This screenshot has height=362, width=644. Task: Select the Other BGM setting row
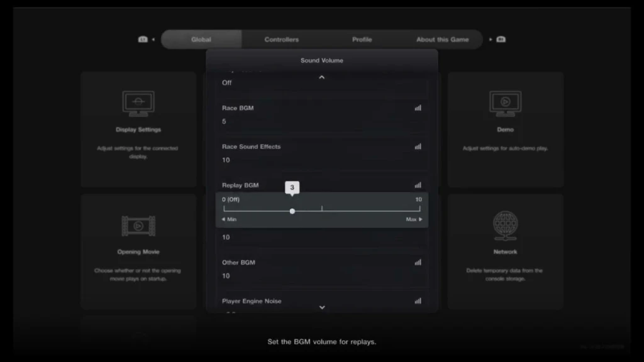click(x=321, y=269)
